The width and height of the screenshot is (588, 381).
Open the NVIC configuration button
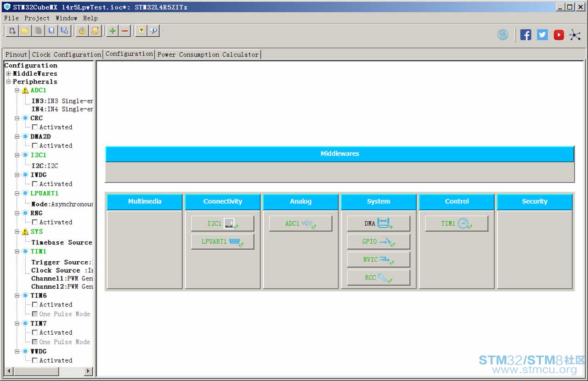[379, 259]
